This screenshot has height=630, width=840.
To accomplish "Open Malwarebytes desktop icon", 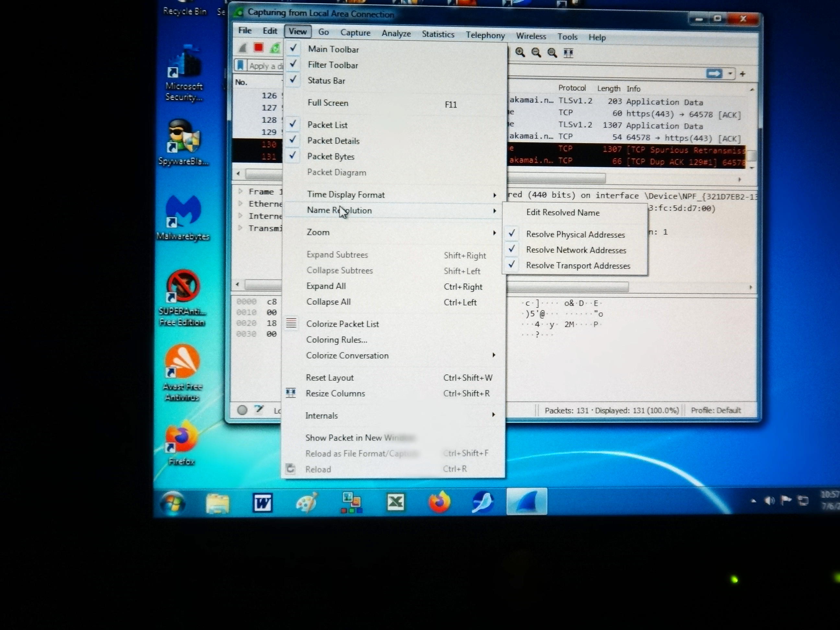I will coord(183,218).
